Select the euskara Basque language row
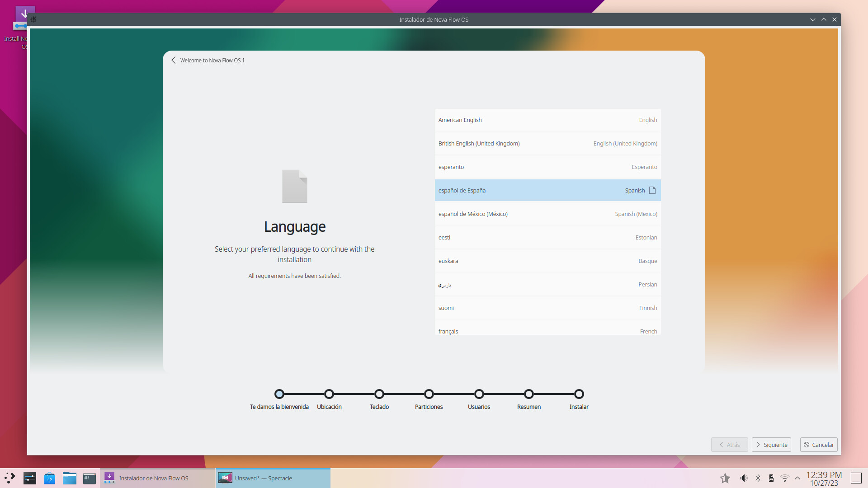This screenshot has height=488, width=868. 547,261
